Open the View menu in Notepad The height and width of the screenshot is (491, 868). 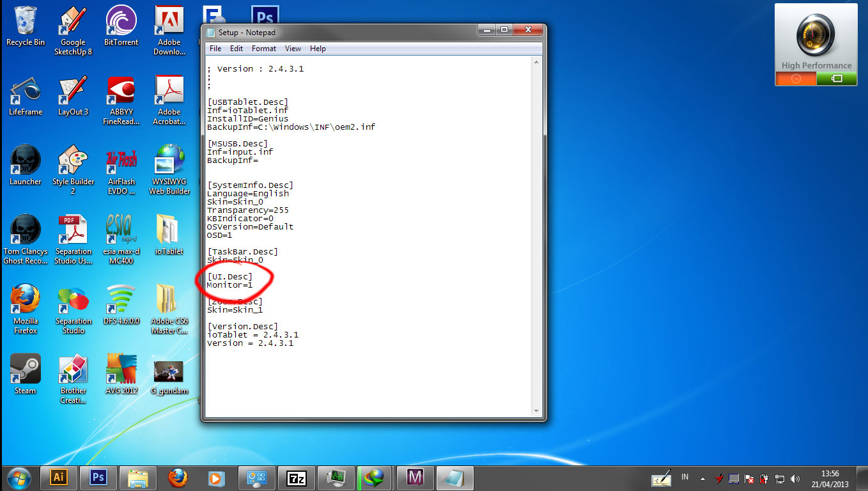pyautogui.click(x=293, y=49)
